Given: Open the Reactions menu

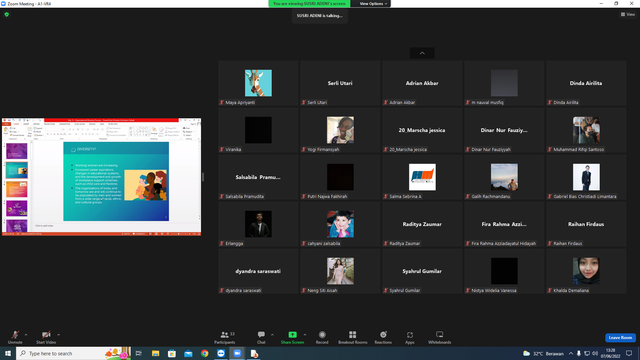Looking at the screenshot, I should (383, 338).
